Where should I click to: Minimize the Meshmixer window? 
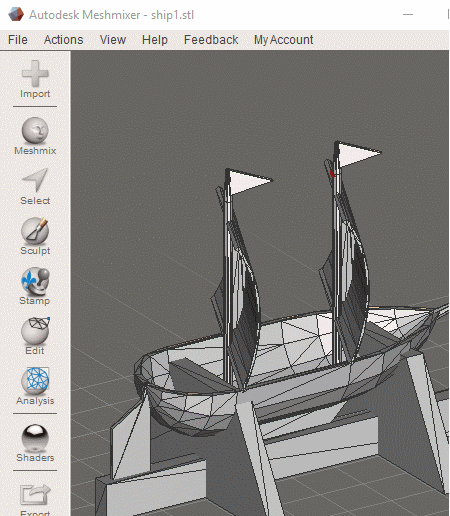[408, 15]
